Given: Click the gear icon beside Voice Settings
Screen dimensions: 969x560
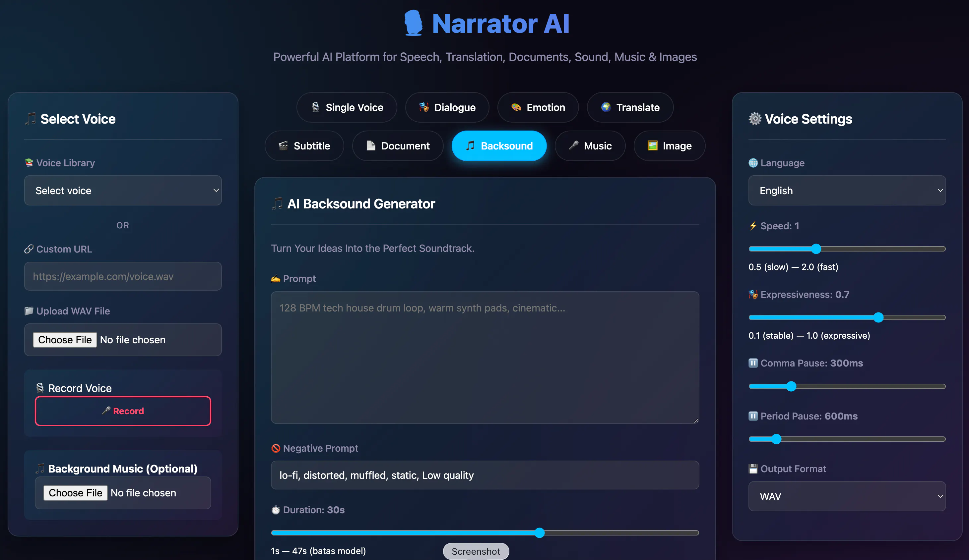Looking at the screenshot, I should (755, 118).
